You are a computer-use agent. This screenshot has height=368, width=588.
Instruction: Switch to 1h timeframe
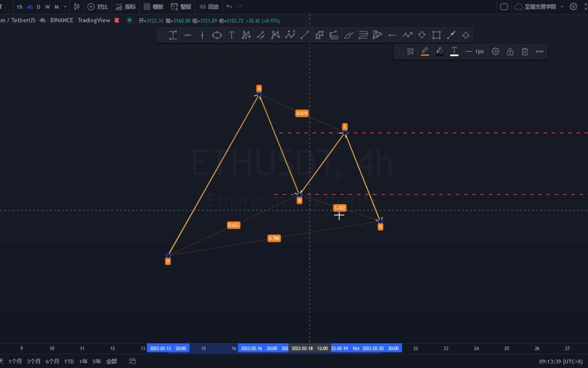(19, 7)
